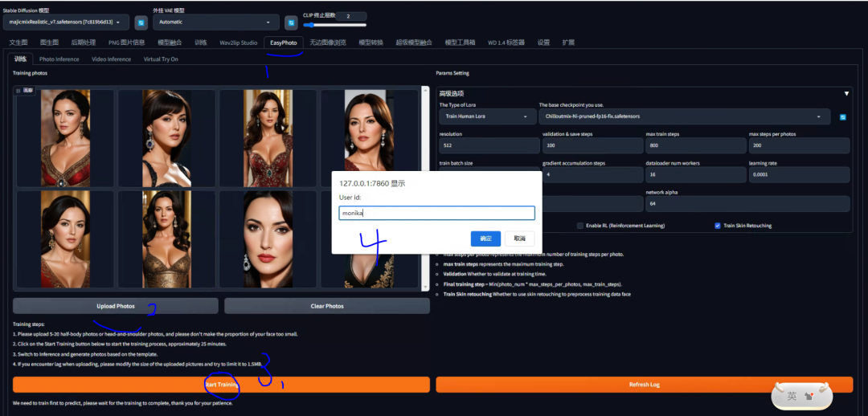This screenshot has width=868, height=416.
Task: Refresh the base checkpoint list
Action: pyautogui.click(x=843, y=117)
